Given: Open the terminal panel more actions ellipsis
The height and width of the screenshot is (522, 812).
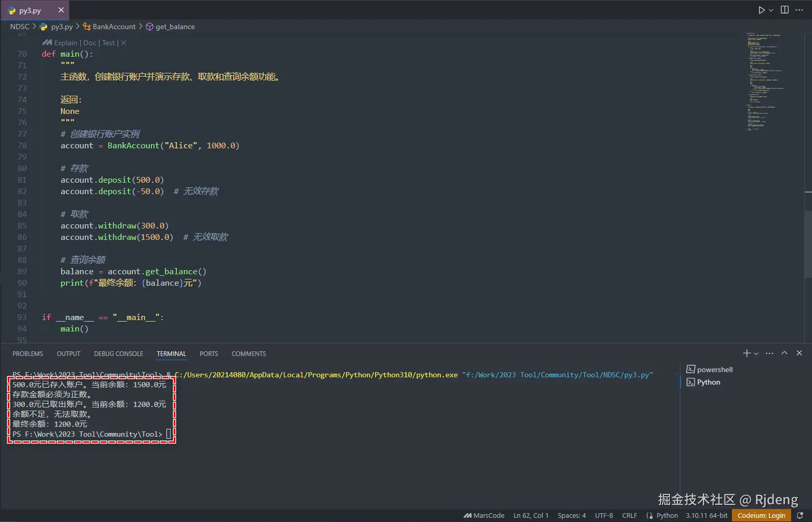Looking at the screenshot, I should [770, 353].
